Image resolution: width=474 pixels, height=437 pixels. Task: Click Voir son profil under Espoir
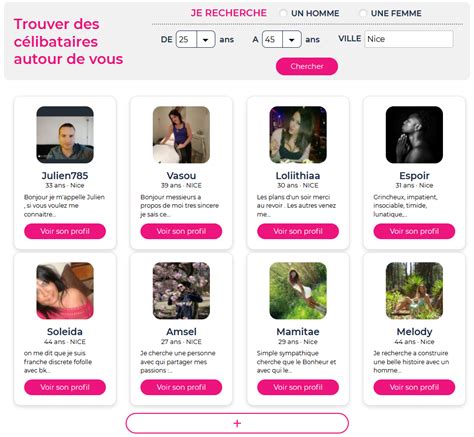point(414,231)
